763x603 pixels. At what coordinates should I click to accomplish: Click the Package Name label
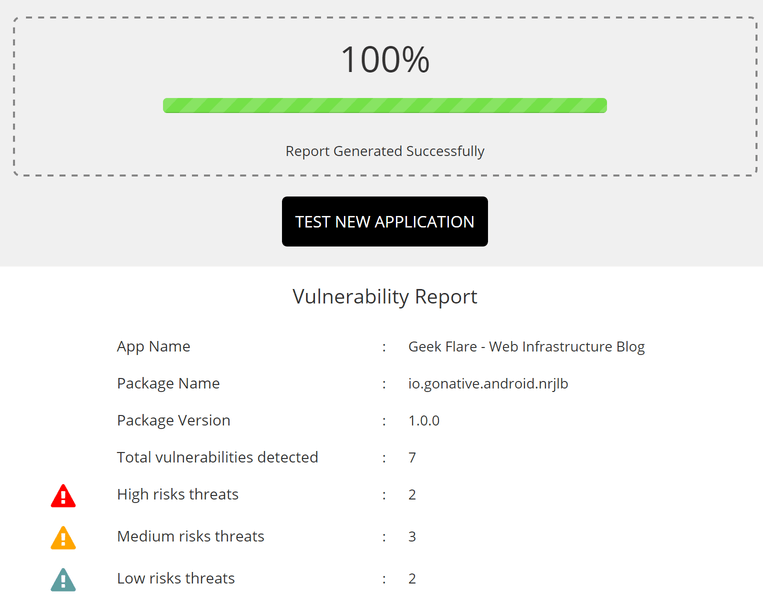pyautogui.click(x=168, y=384)
